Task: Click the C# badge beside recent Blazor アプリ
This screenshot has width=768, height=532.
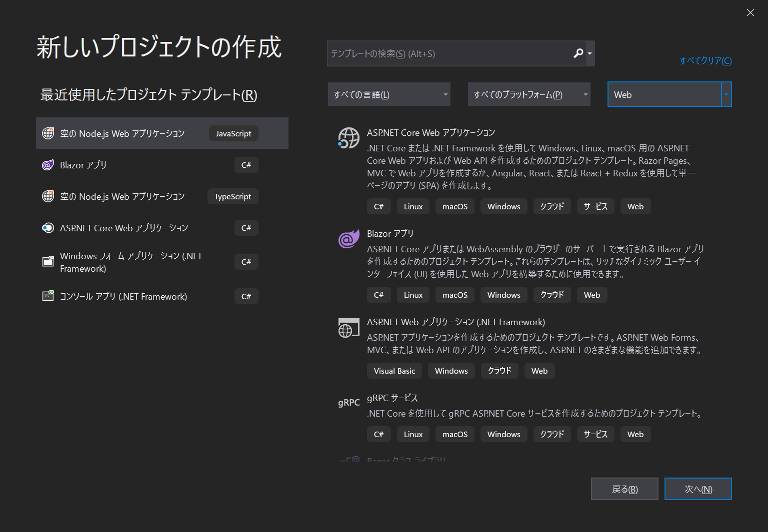Action: point(246,165)
